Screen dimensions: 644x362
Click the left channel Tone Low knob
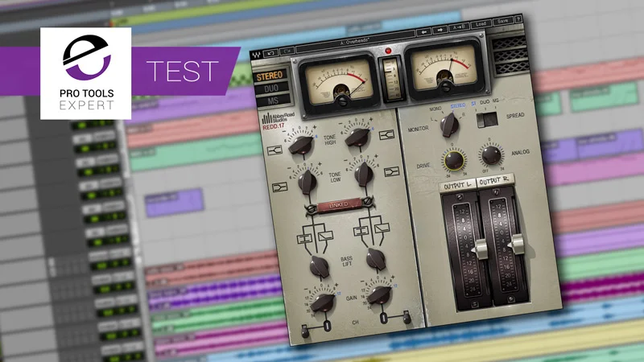pyautogui.click(x=308, y=182)
